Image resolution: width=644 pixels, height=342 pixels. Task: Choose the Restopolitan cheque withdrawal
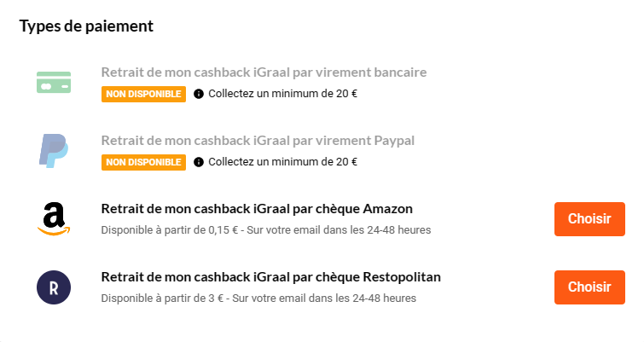[589, 287]
